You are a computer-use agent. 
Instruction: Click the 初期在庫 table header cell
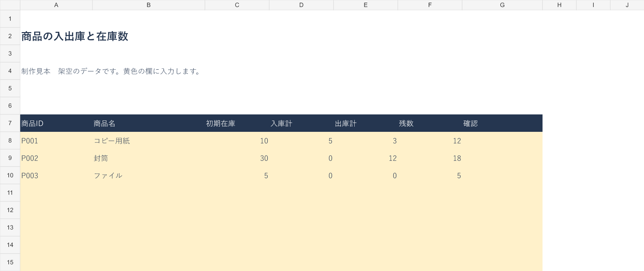coord(237,123)
